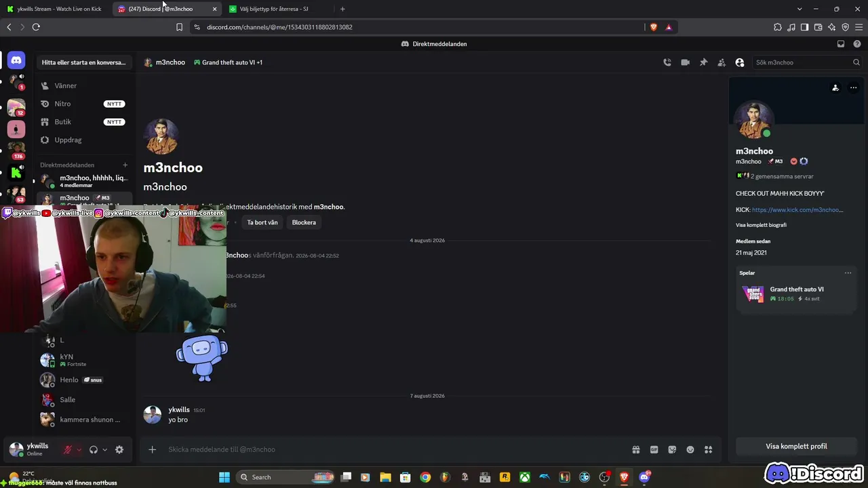The image size is (868, 488).
Task: Open the gift Nitro icon
Action: tap(636, 449)
